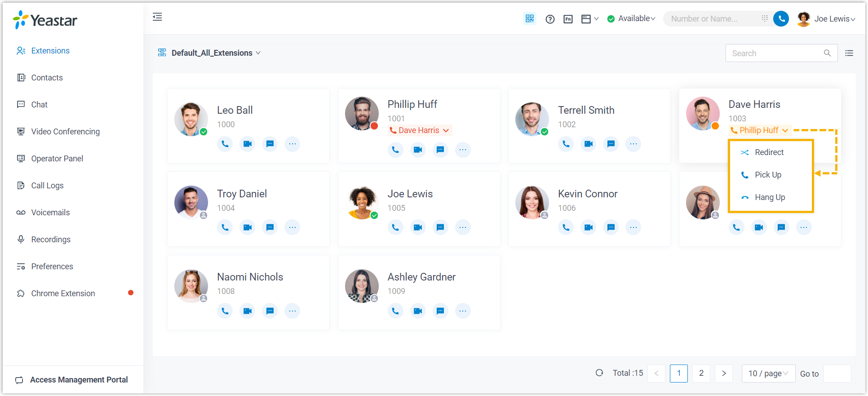Open more options for Naomi Nichols

point(292,311)
